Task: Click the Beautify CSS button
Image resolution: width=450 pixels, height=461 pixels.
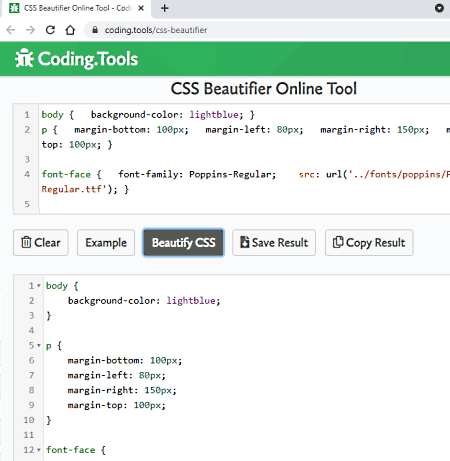Action: coord(183,243)
